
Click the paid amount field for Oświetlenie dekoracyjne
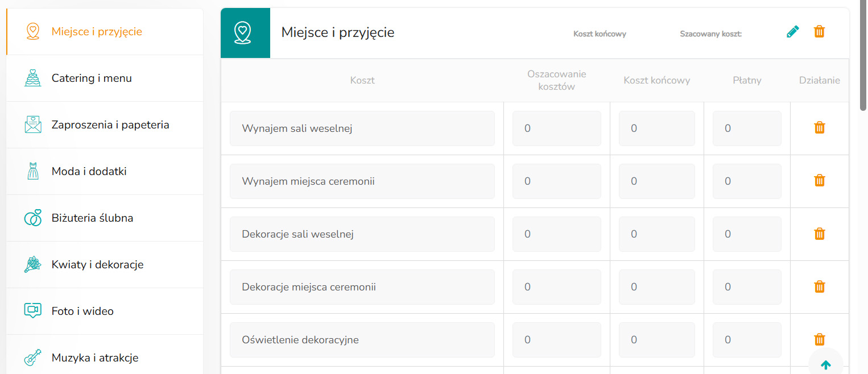click(746, 340)
